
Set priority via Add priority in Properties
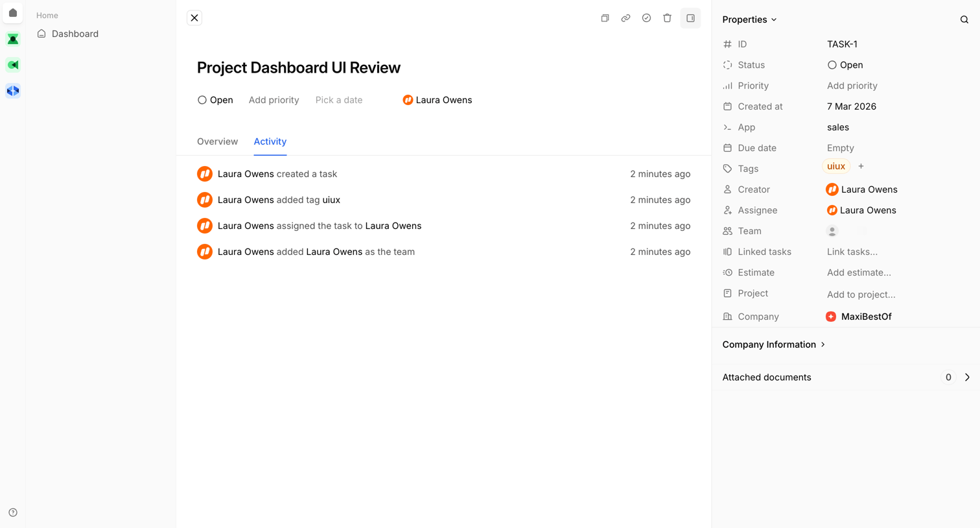pyautogui.click(x=852, y=86)
